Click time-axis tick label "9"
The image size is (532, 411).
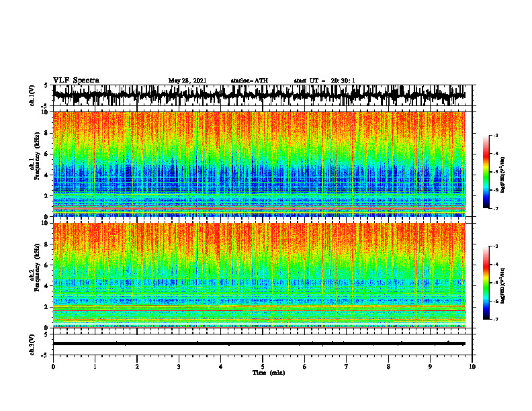click(x=430, y=367)
